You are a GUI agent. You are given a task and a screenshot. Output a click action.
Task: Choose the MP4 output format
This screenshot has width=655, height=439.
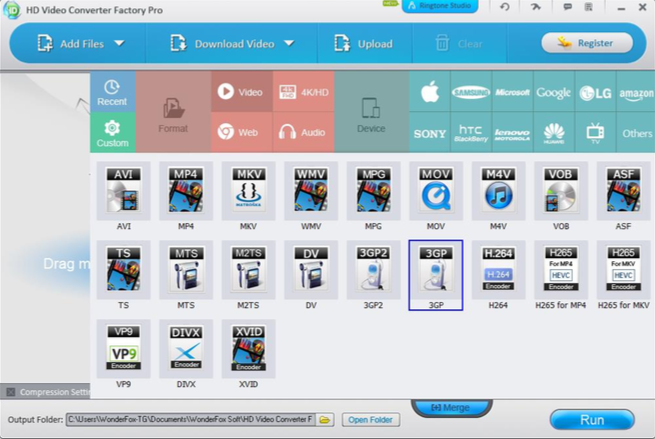tap(186, 190)
